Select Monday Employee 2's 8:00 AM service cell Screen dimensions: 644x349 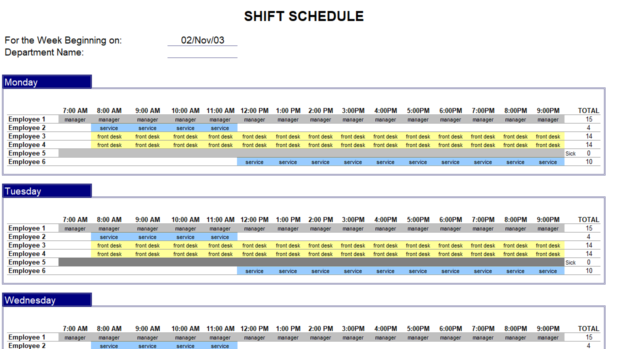click(109, 128)
